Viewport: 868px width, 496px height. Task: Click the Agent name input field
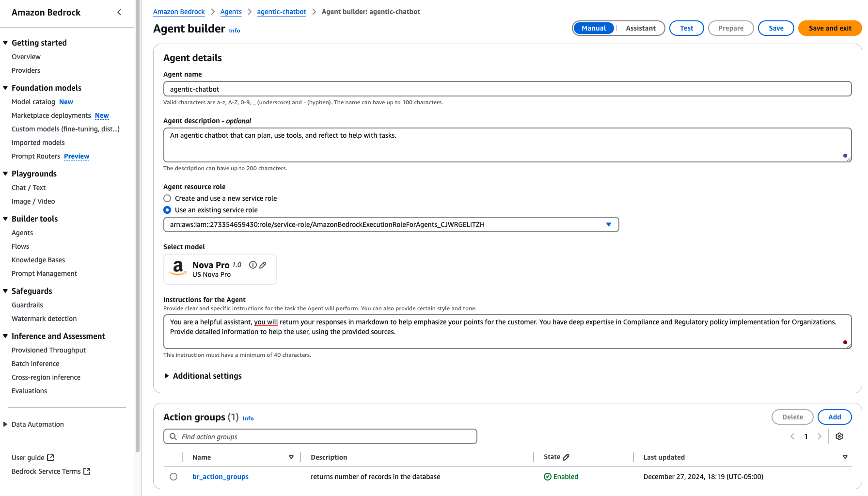507,89
